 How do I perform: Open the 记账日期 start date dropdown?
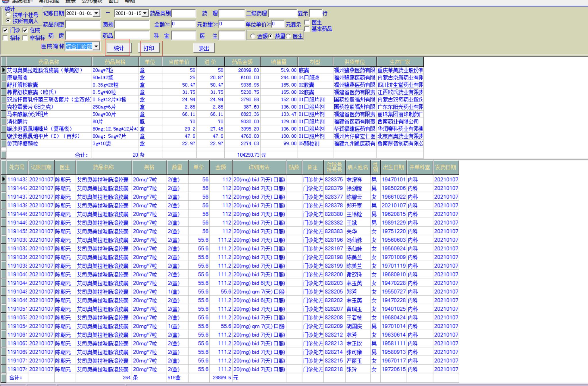(97, 13)
